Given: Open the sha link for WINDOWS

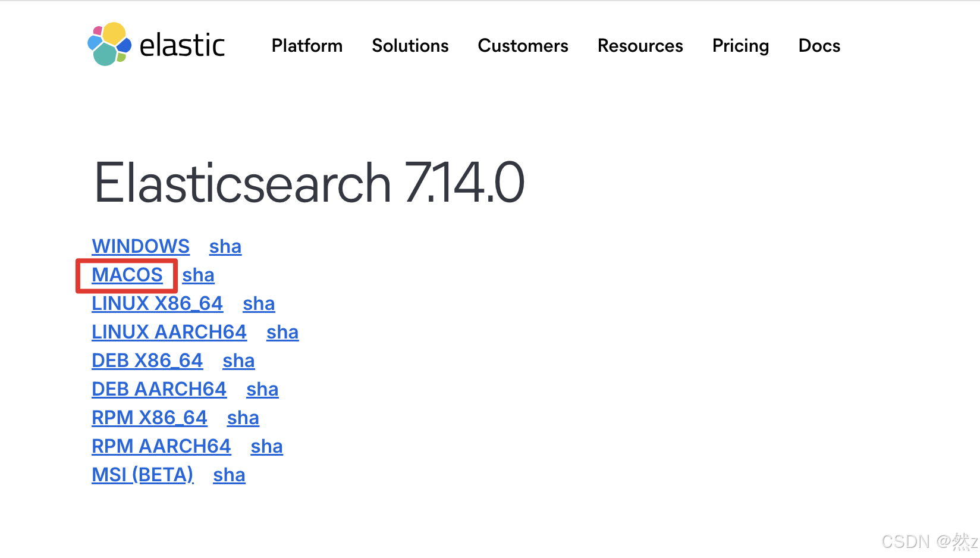Looking at the screenshot, I should pyautogui.click(x=225, y=246).
